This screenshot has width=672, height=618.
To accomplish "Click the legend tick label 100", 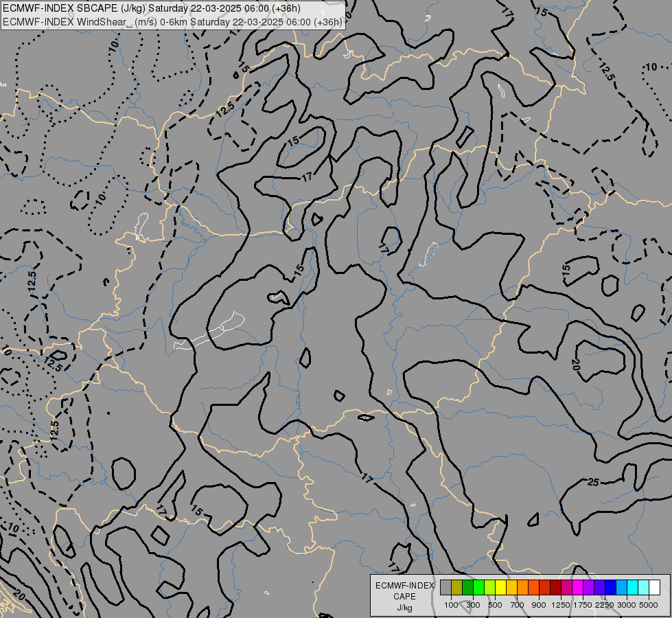I will click(451, 605).
